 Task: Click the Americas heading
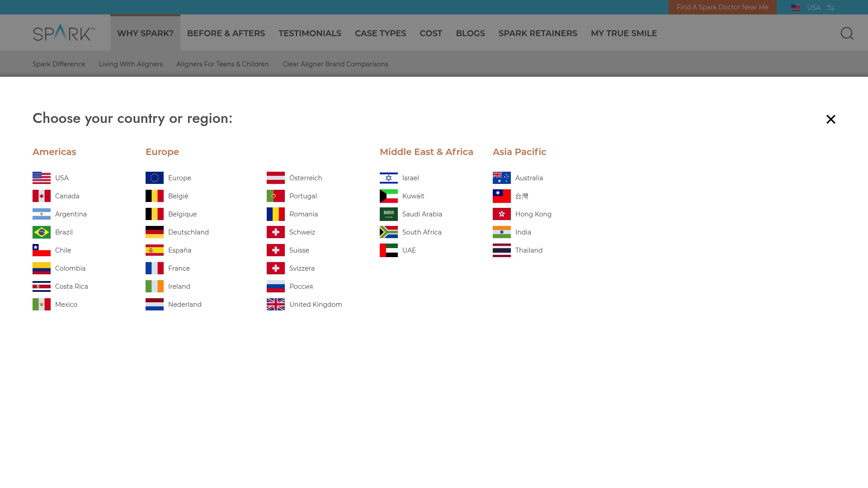point(54,152)
